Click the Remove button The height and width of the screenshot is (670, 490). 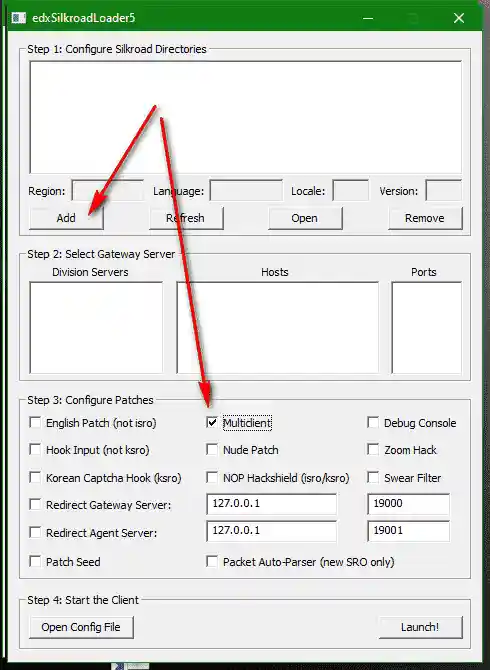point(425,218)
